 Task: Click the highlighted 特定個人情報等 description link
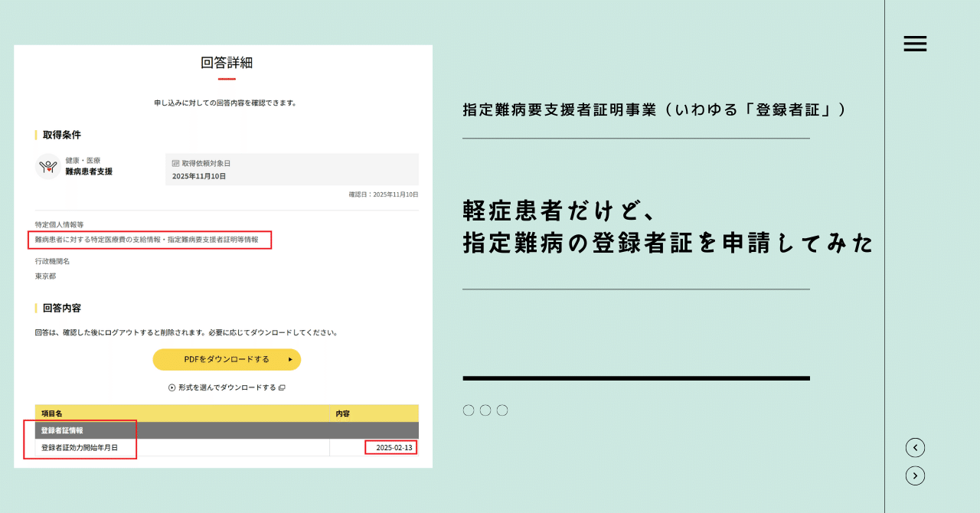point(150,240)
